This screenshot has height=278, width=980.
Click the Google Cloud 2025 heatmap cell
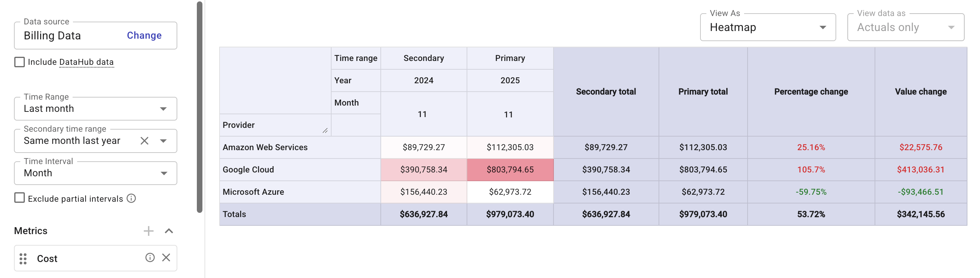click(510, 170)
